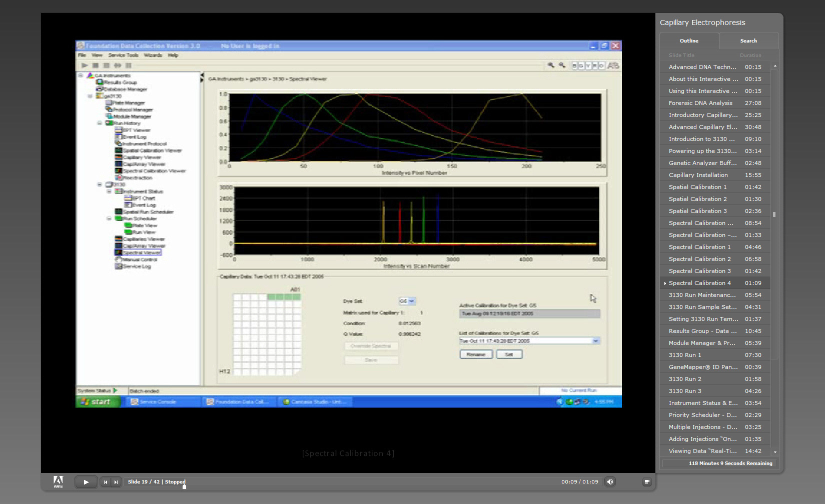This screenshot has height=504, width=825.
Task: Open the Service Tools menu
Action: pyautogui.click(x=123, y=55)
